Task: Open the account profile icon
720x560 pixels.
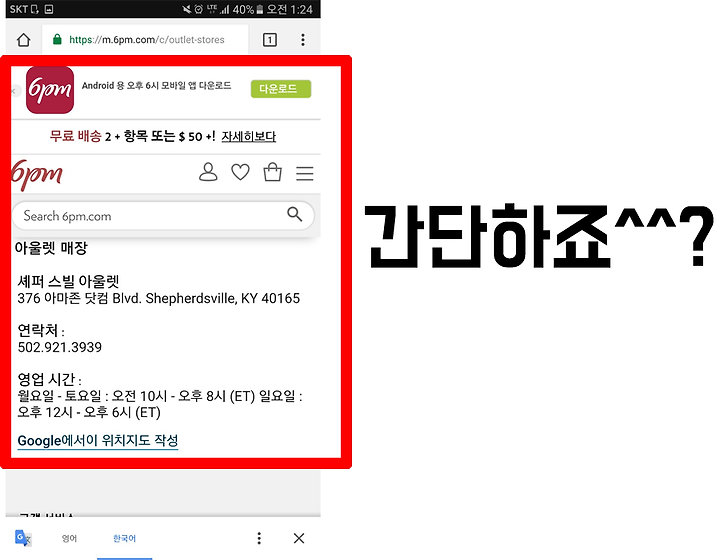Action: click(x=208, y=172)
